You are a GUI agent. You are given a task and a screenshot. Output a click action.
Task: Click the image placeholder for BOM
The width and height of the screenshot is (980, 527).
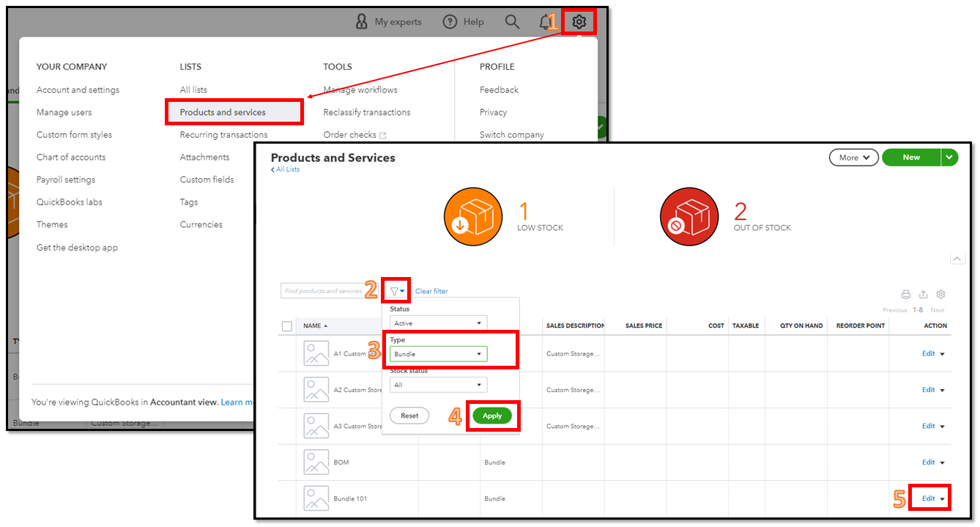(316, 462)
